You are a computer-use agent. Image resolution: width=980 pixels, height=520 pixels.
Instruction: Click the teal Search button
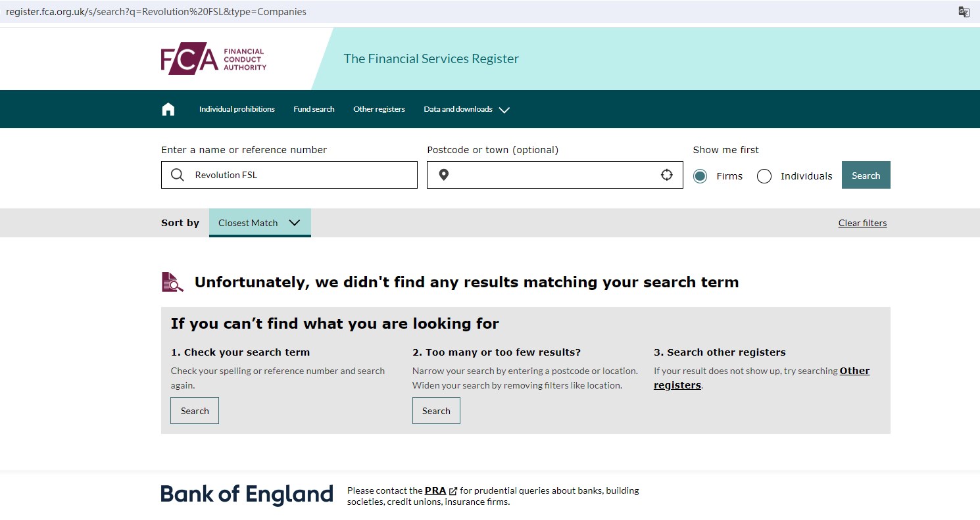866,176
